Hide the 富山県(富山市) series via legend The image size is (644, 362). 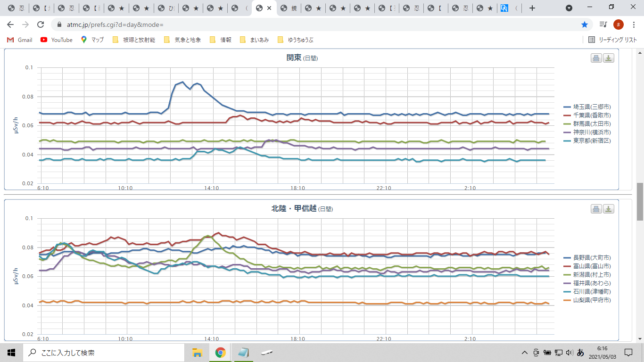point(587,266)
